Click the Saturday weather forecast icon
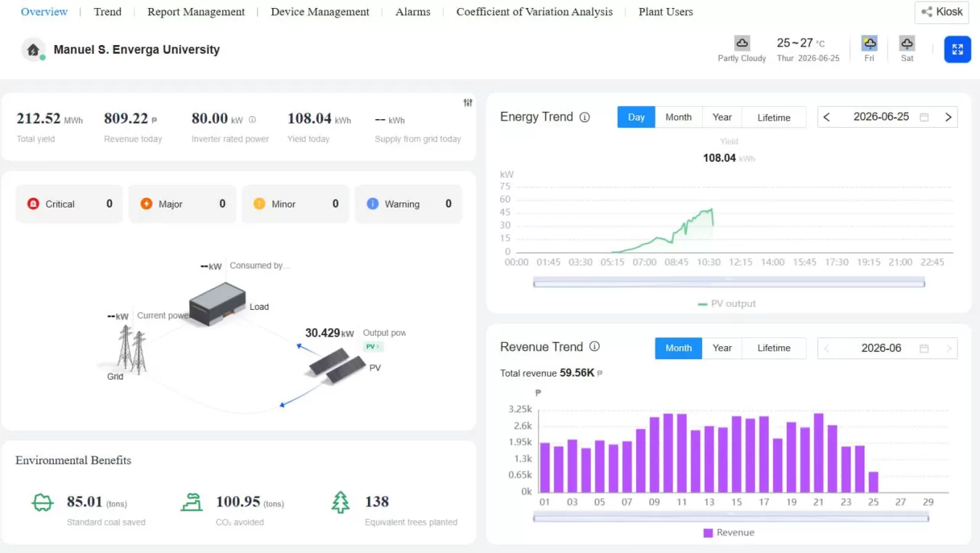 click(x=907, y=43)
